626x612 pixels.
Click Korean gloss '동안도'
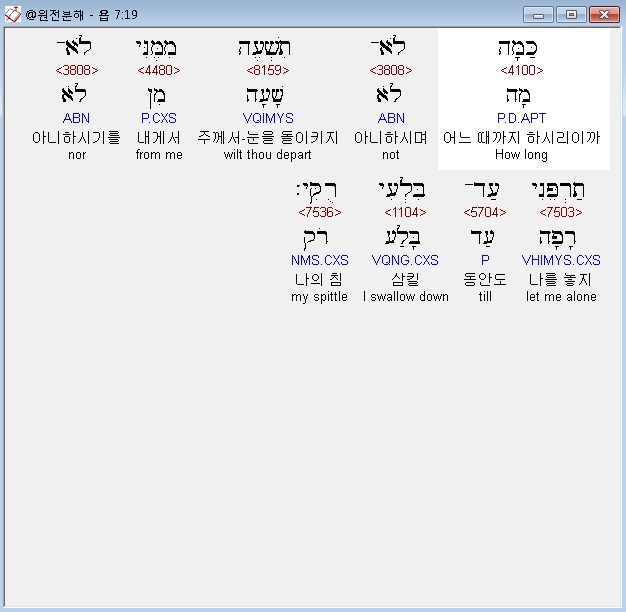click(485, 279)
